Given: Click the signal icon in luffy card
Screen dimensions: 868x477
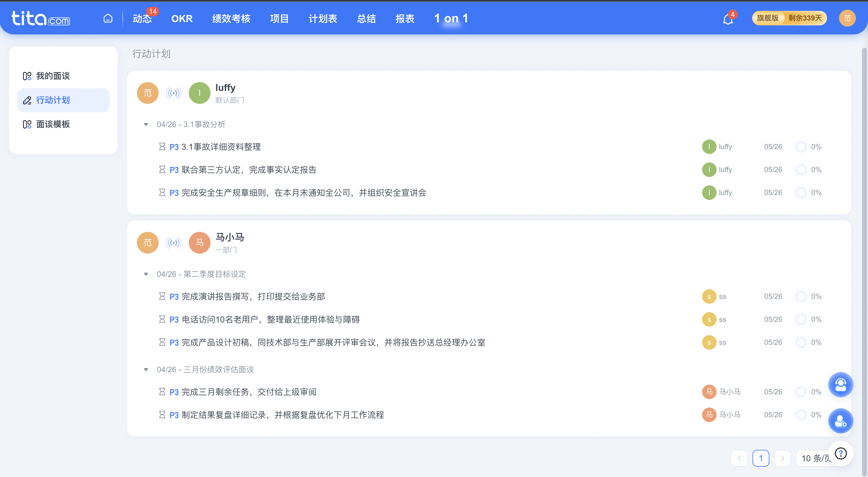Looking at the screenshot, I should [173, 93].
